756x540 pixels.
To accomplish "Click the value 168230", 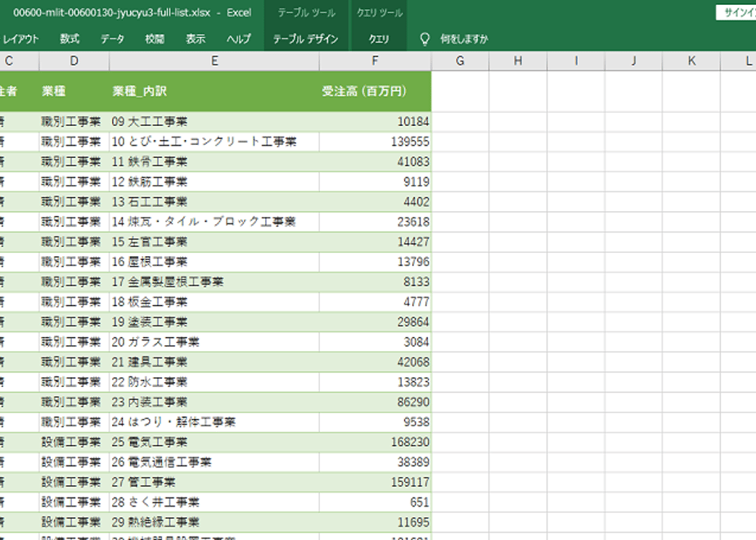I will [410, 442].
